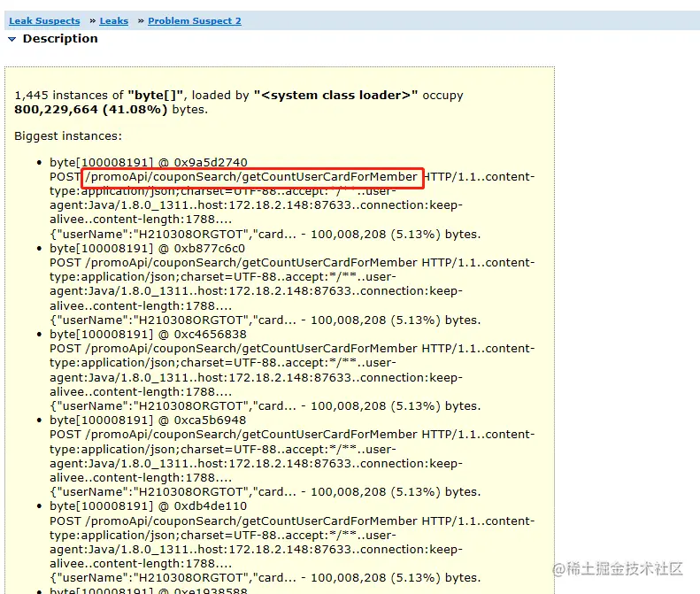700x594 pixels.
Task: Click the text 1,445 instances of "byte[]"
Action: pos(98,95)
